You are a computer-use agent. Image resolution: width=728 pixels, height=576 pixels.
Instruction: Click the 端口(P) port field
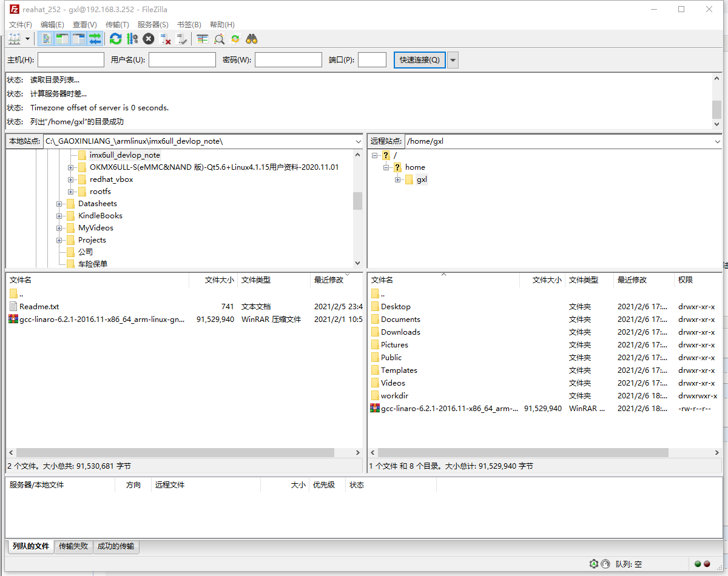372,59
